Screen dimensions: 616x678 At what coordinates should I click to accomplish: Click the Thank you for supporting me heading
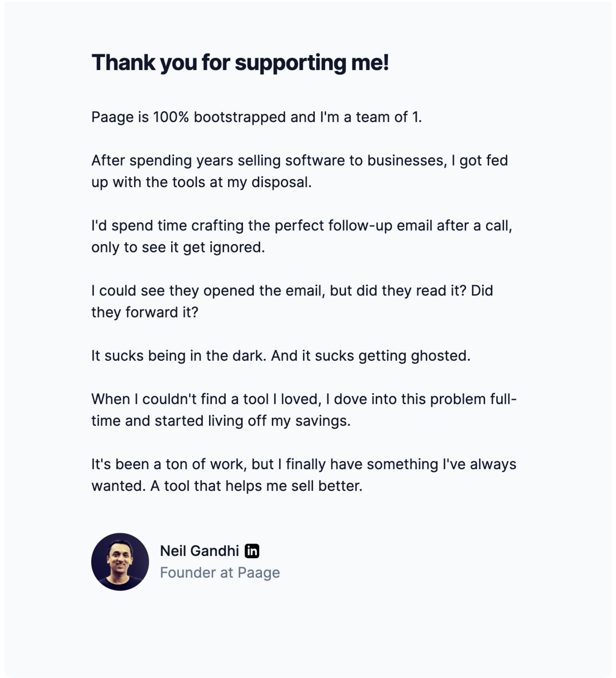coord(240,63)
